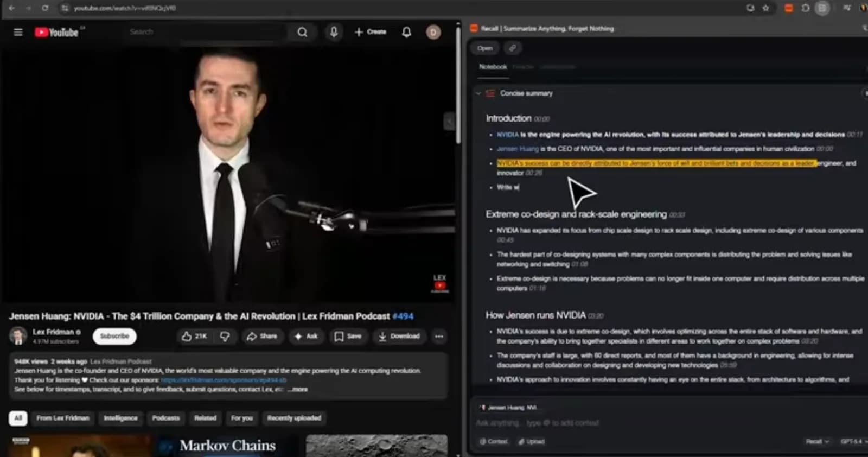This screenshot has height=457, width=868.
Task: Click the #494 hashtag in video title
Action: coord(403,316)
